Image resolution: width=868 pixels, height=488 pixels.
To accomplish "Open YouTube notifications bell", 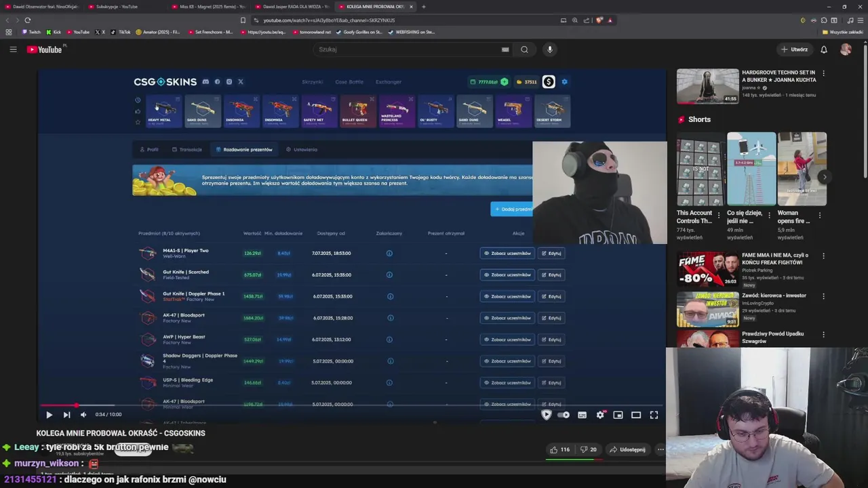I will [x=824, y=49].
